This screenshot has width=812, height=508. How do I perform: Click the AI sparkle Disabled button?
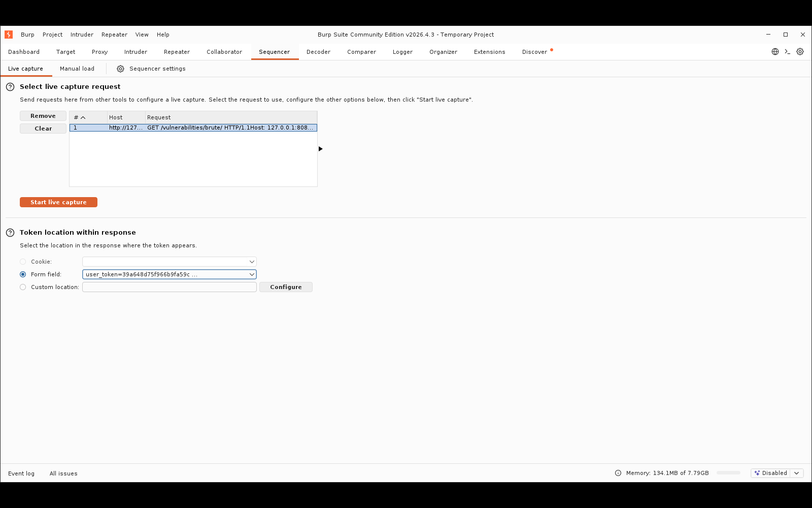[771, 473]
